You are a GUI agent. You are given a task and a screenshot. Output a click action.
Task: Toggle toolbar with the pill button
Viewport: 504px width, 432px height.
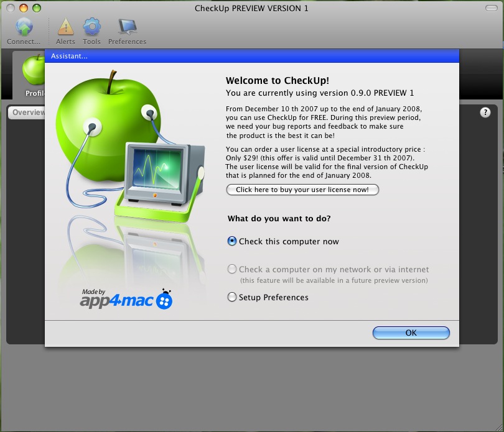[491, 8]
